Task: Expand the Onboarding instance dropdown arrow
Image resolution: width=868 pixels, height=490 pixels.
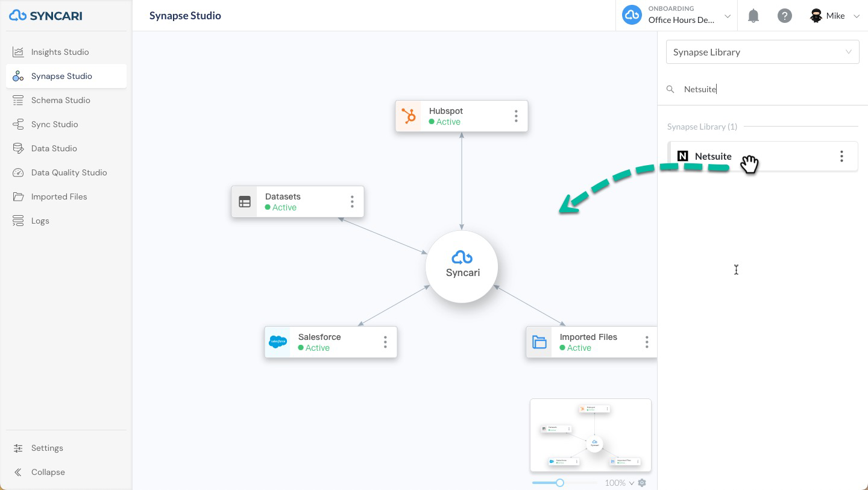Action: 728,16
